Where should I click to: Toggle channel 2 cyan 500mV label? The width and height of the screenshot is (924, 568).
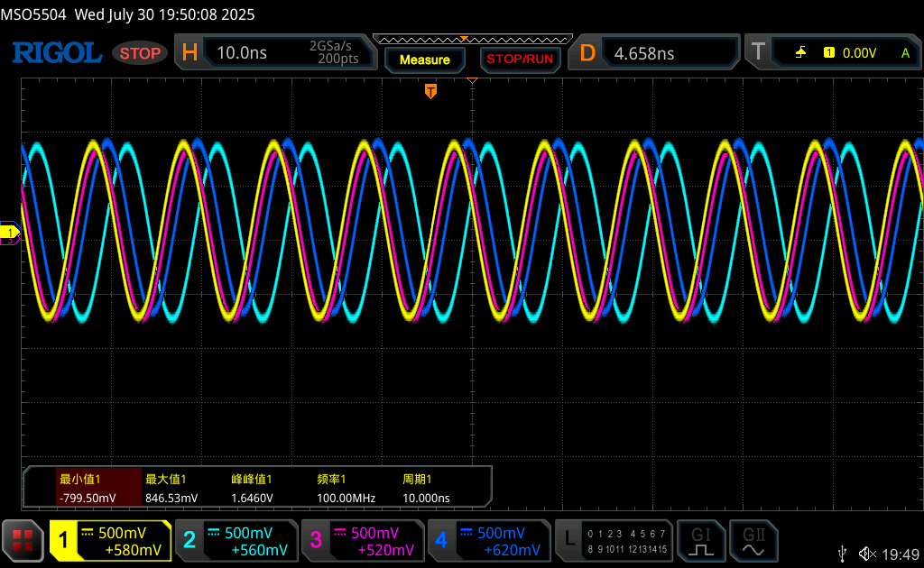248,533
